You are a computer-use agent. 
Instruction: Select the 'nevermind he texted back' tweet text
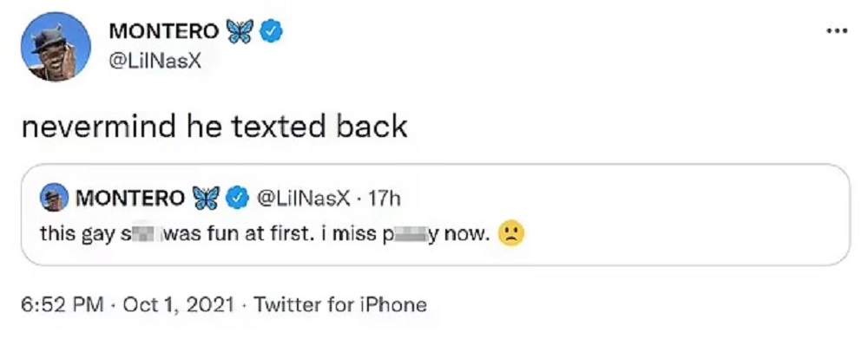coord(214,127)
